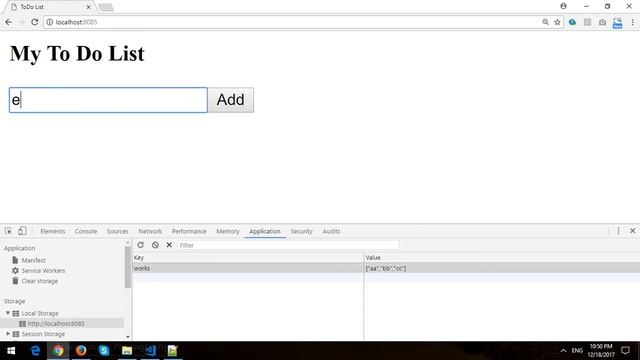Click the sidebar scroll-down arrow
The height and width of the screenshot is (360, 640).
128,337
